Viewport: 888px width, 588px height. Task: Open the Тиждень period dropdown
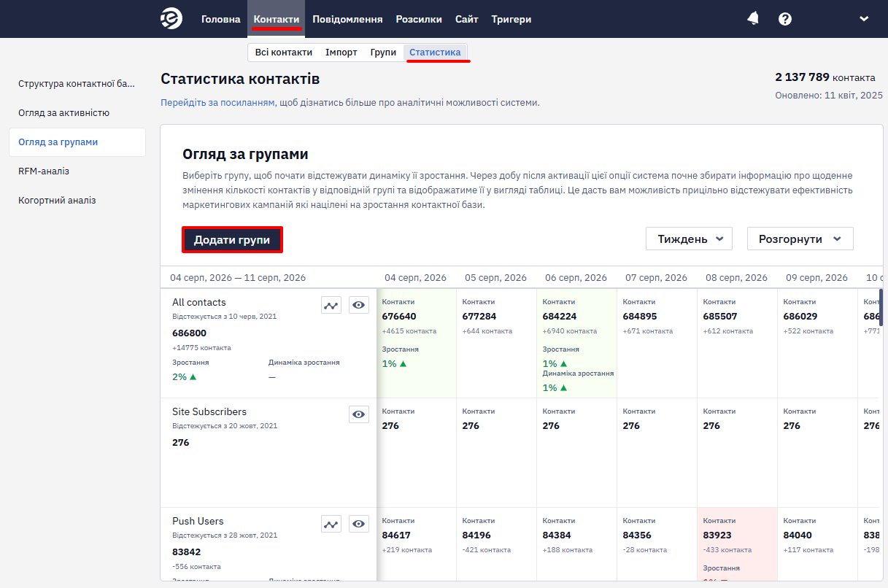689,239
